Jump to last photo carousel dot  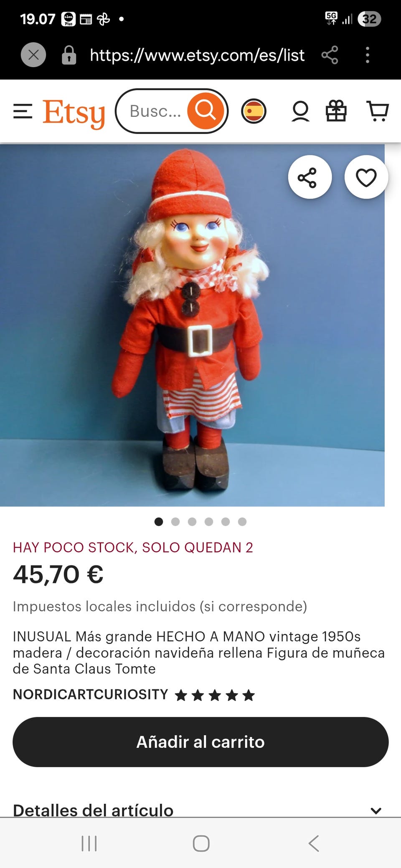click(x=242, y=522)
